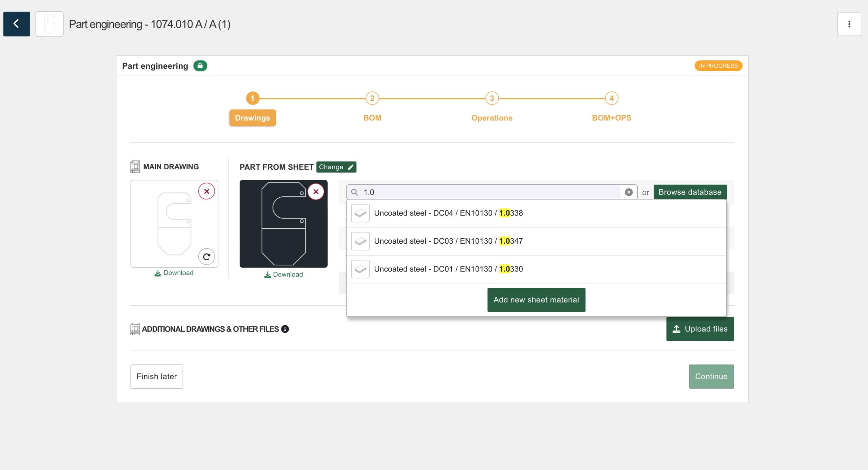Click Browse database button

(x=690, y=192)
